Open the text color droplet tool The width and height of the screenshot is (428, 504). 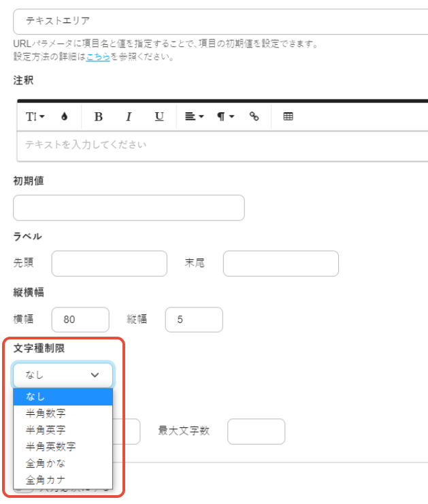pos(65,116)
